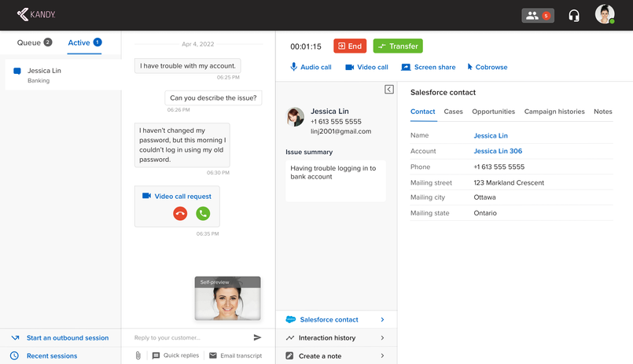Click the Apr 4, 2022 date separator
Viewport: 633px width, 364px height.
click(198, 44)
